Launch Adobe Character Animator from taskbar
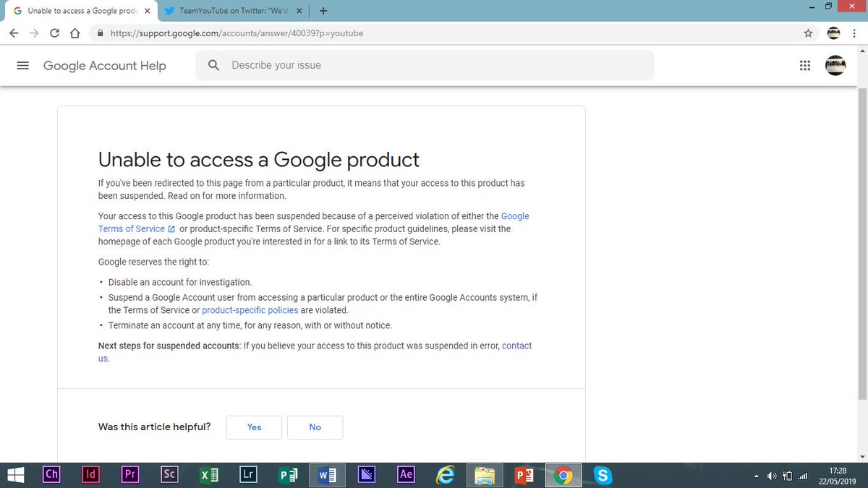The height and width of the screenshot is (488, 868). click(x=51, y=474)
